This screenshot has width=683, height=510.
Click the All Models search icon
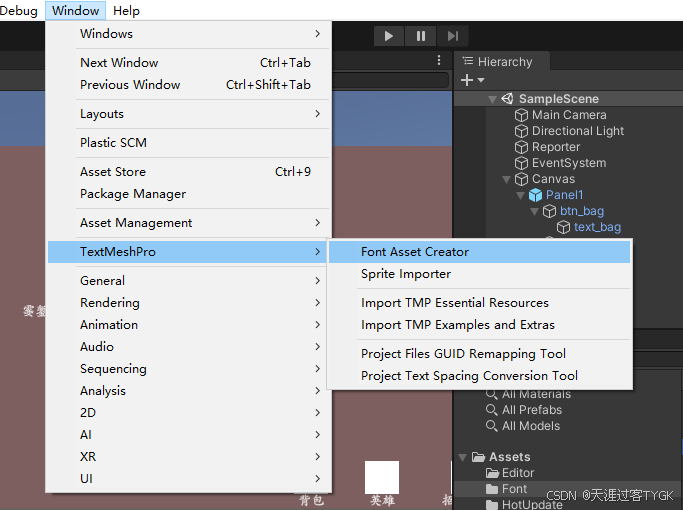tap(491, 426)
